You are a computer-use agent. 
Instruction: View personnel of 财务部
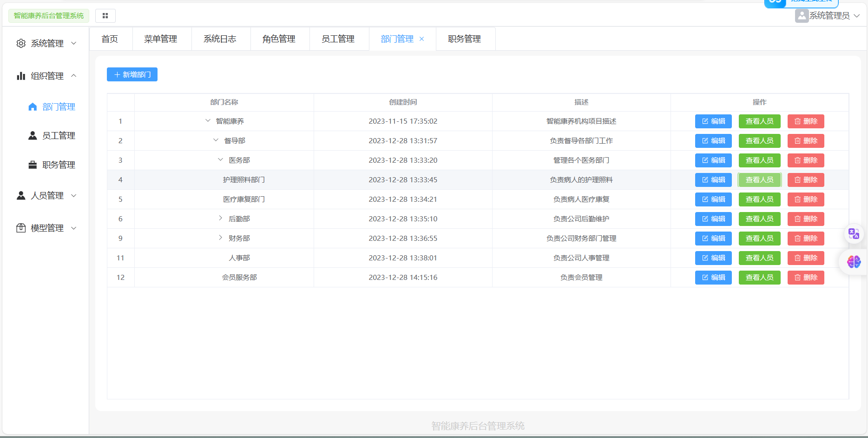click(x=760, y=239)
